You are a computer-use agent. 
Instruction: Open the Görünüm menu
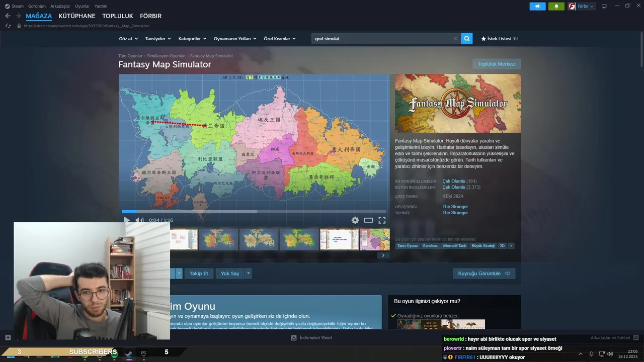pos(37,6)
